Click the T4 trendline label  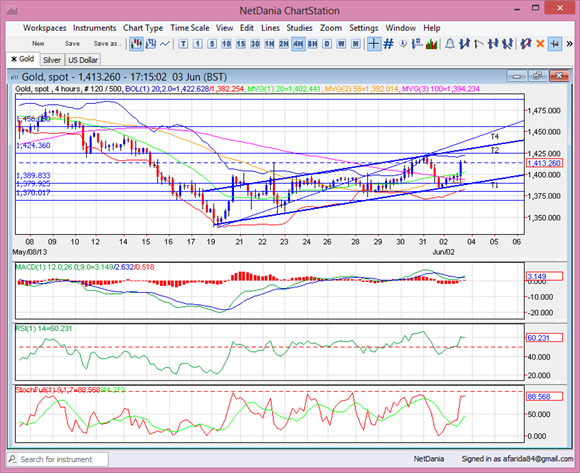pyautogui.click(x=495, y=137)
